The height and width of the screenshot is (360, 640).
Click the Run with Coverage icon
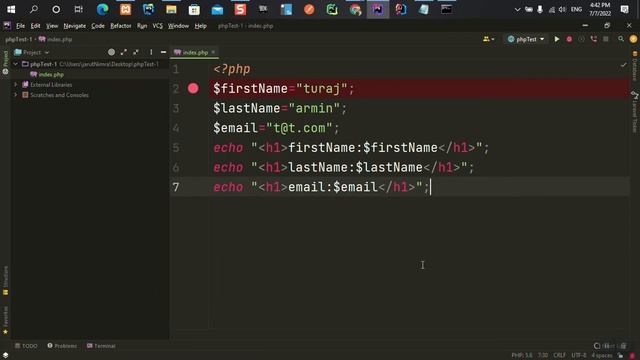click(x=581, y=39)
